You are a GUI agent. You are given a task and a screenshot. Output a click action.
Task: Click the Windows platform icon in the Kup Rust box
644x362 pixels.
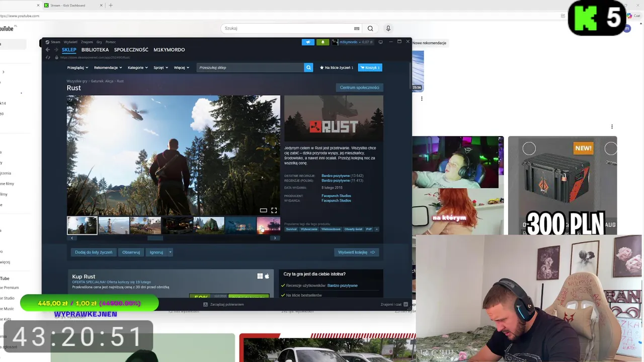[x=260, y=276]
